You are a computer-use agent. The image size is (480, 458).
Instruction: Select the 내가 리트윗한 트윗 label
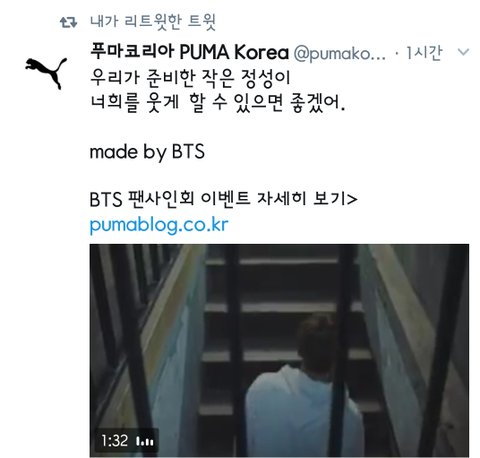pos(153,22)
